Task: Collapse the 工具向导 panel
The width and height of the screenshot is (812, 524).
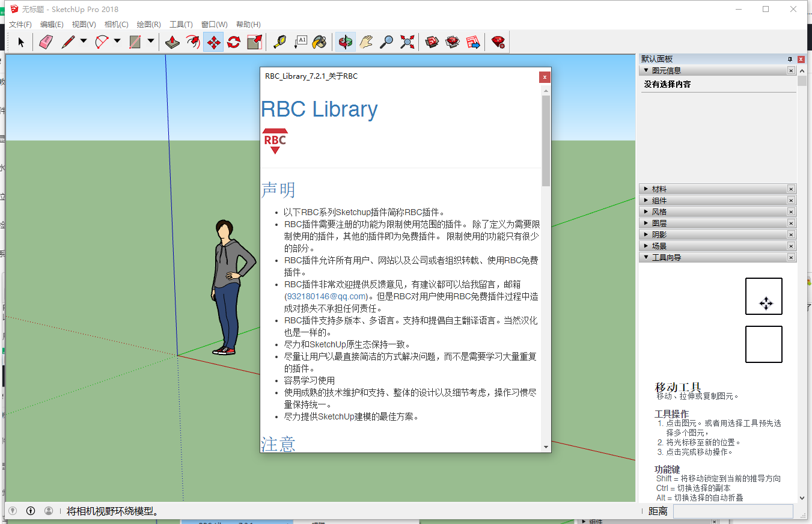Action: point(646,257)
